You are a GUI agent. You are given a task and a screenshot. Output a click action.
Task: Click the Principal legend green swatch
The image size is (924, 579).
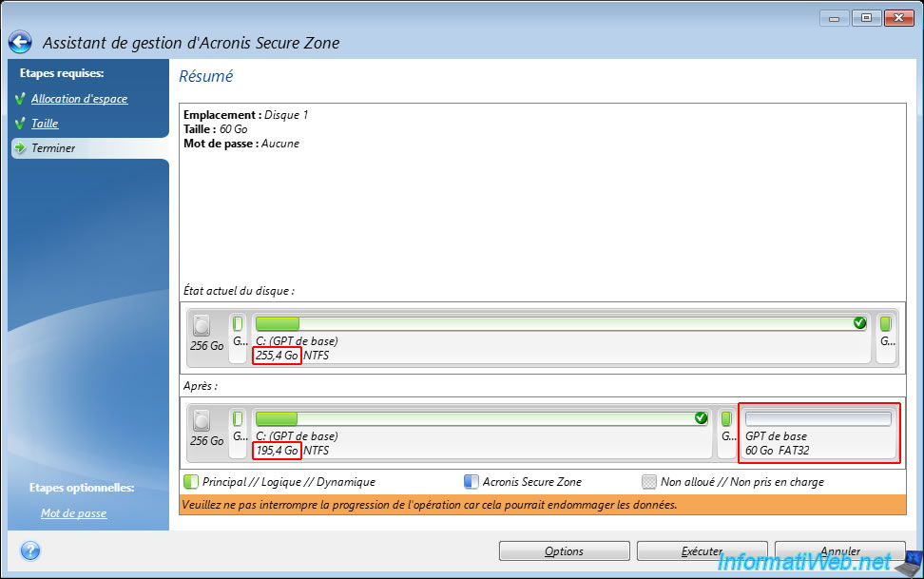190,482
